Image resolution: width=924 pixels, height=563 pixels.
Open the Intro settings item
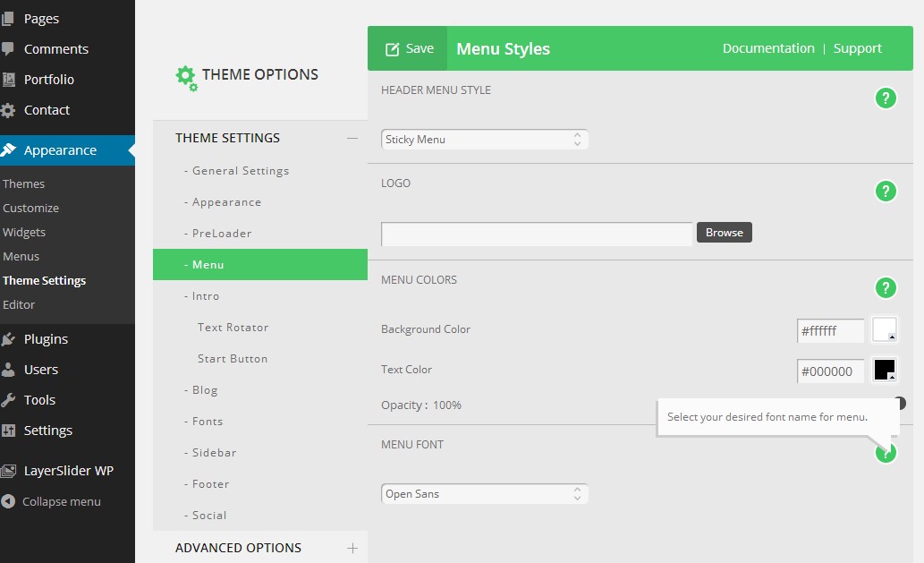point(206,296)
